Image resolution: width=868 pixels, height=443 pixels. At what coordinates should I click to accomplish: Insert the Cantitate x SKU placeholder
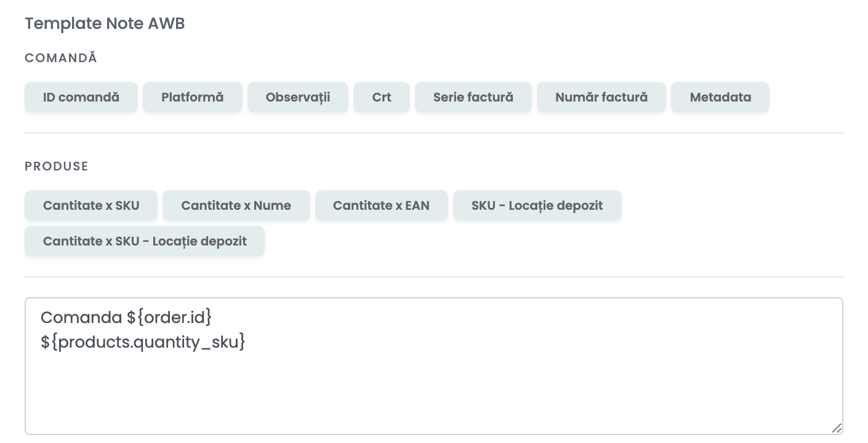(x=91, y=206)
